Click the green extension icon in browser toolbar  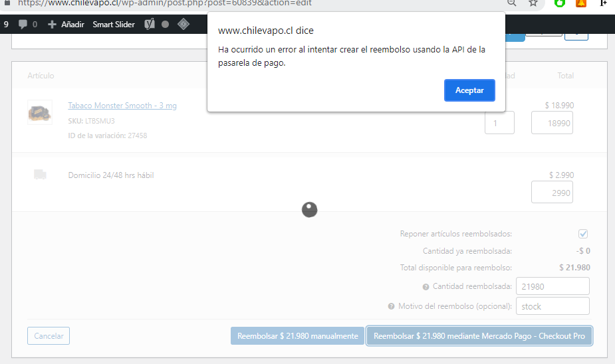560,3
